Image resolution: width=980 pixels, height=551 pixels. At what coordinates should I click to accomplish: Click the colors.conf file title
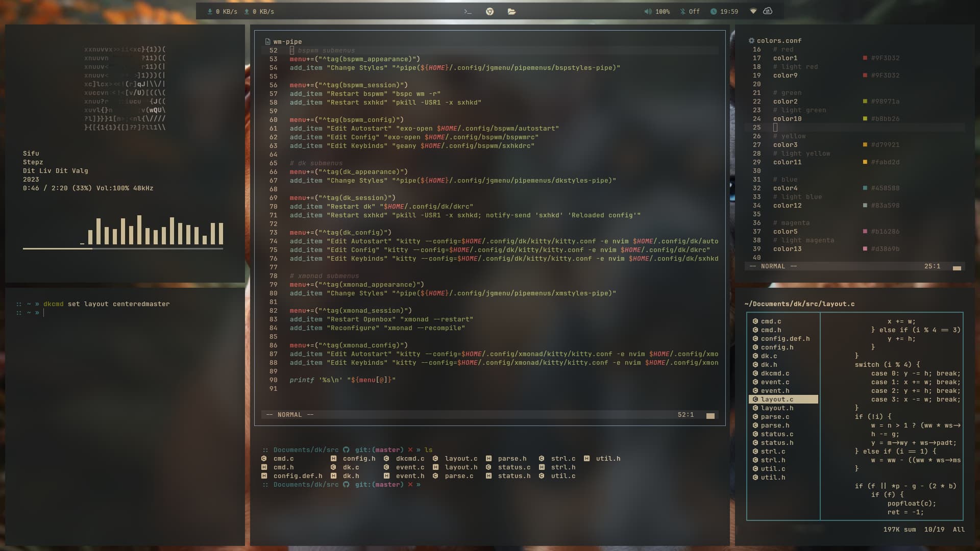coord(778,41)
